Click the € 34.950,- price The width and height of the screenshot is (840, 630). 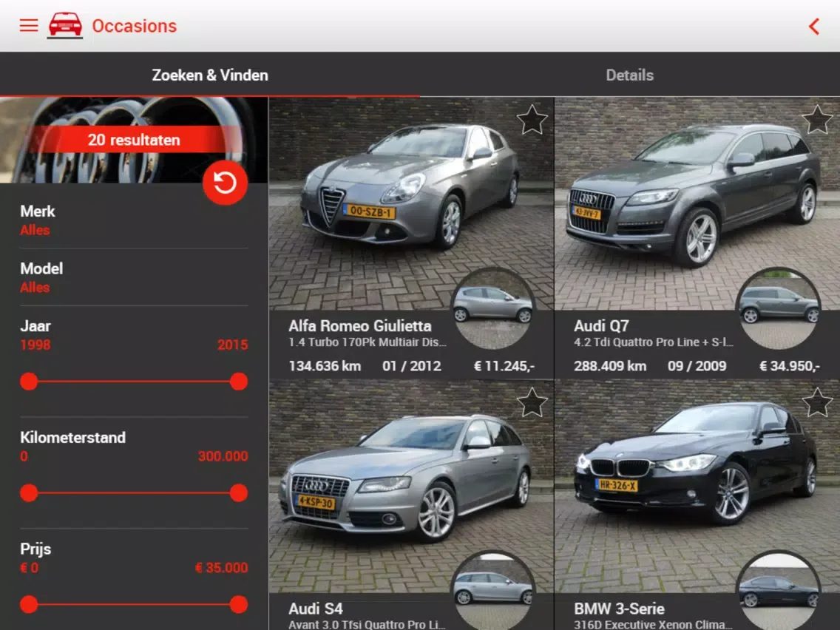coord(790,366)
